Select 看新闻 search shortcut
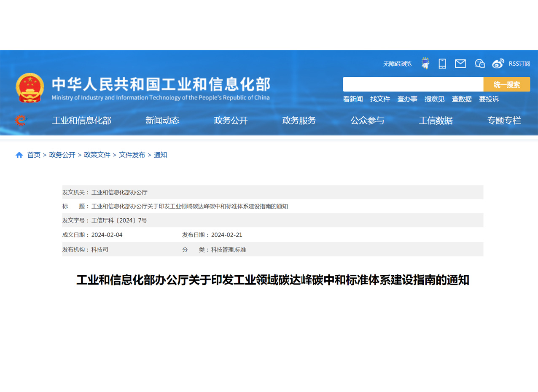 coord(353,99)
